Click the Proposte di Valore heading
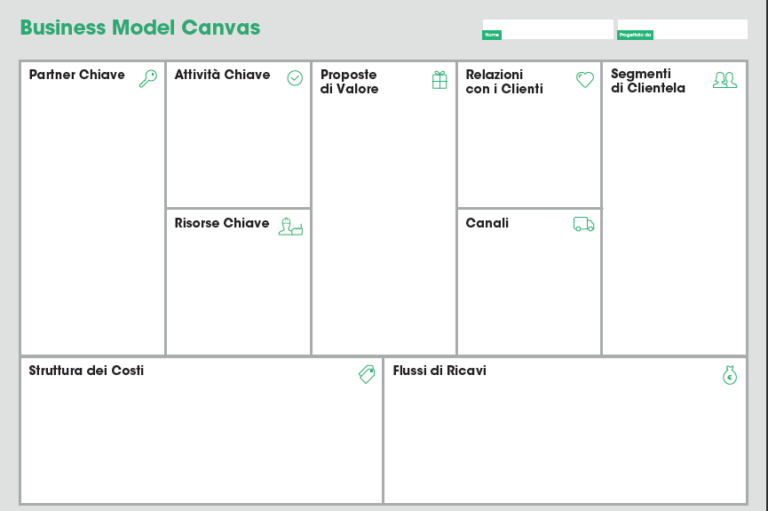768x511 pixels. (349, 81)
